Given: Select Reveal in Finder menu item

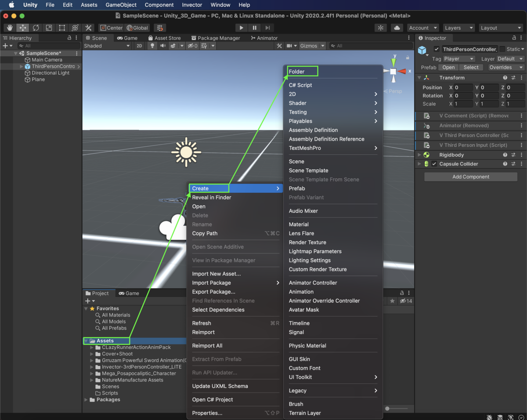Looking at the screenshot, I should 235,197.
